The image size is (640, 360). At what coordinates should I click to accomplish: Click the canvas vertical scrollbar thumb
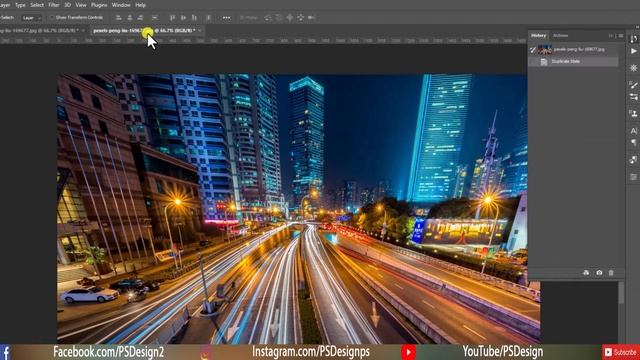[621, 293]
